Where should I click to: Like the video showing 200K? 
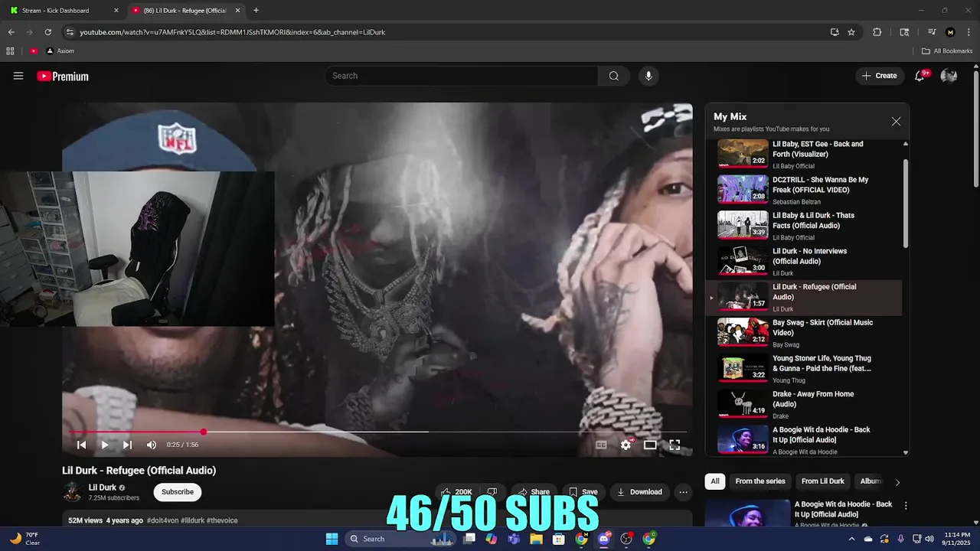coord(457,492)
